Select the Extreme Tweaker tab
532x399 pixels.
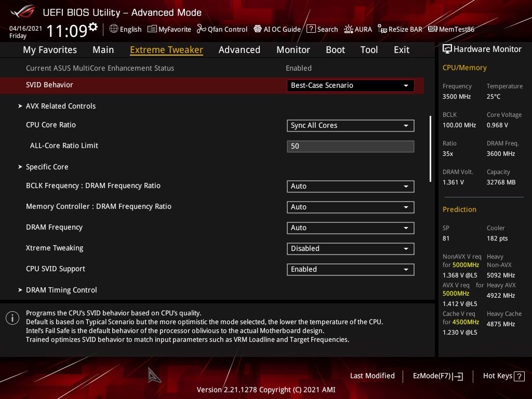[x=167, y=50]
